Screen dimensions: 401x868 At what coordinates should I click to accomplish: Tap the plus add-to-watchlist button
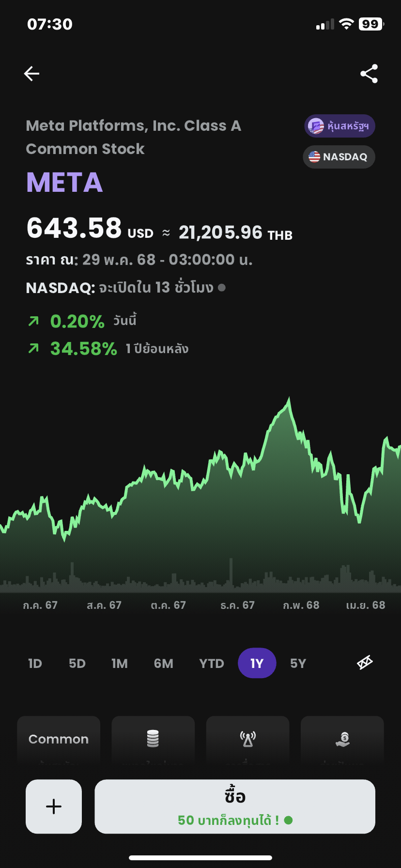tap(54, 806)
